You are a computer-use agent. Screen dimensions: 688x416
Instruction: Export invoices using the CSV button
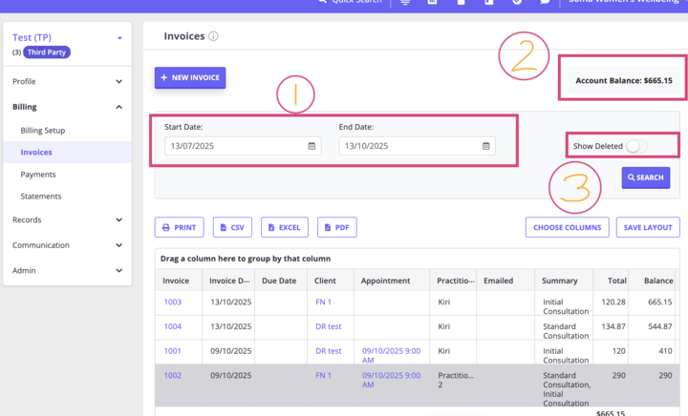(x=232, y=227)
